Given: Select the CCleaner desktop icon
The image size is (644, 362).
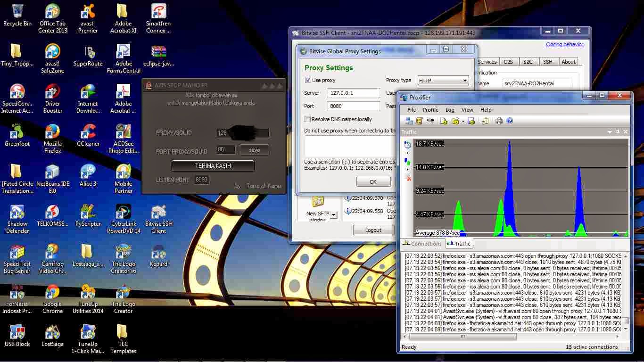Looking at the screenshot, I should (88, 135).
